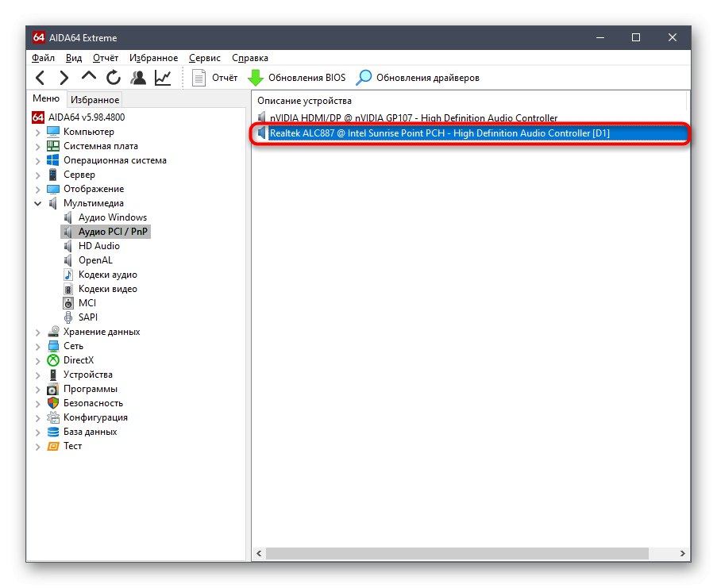This screenshot has width=717, height=588.
Task: Click the Отчёт toolbar button label
Action: (225, 78)
